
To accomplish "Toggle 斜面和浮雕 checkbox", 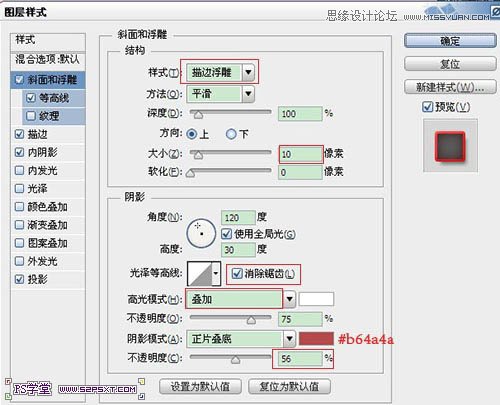I will (x=19, y=80).
